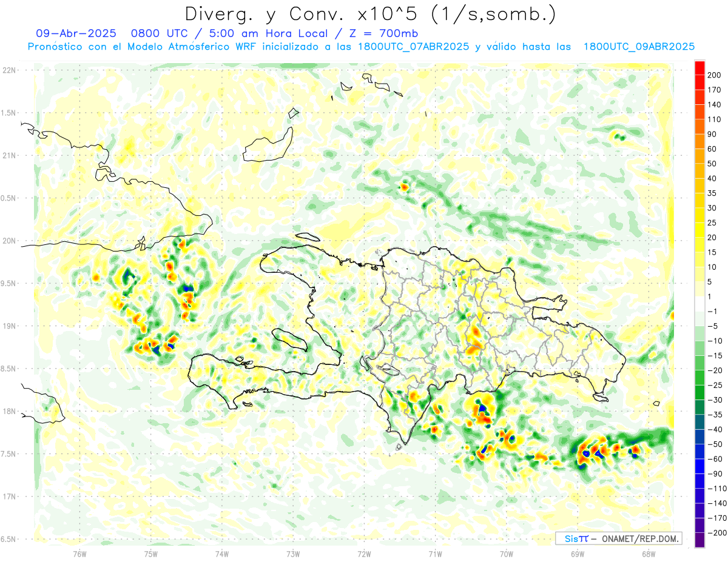Click the '71W' longitude label
728x562 pixels.
435,554
